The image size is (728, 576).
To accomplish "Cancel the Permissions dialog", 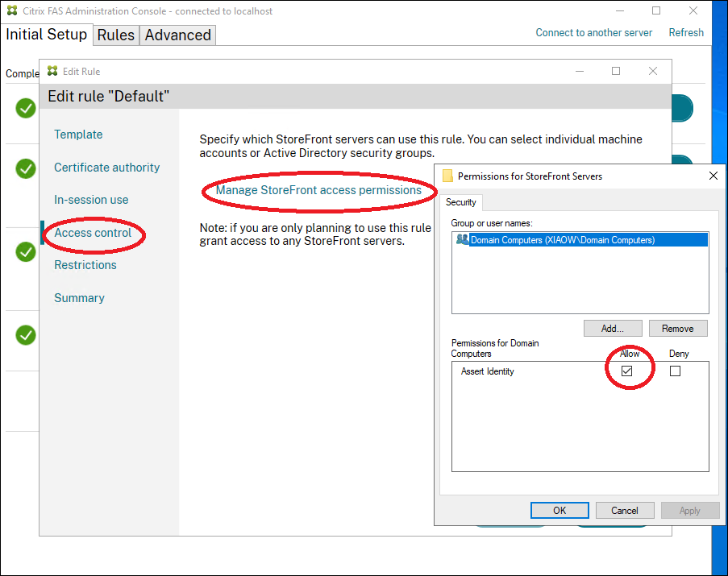I will (x=625, y=510).
